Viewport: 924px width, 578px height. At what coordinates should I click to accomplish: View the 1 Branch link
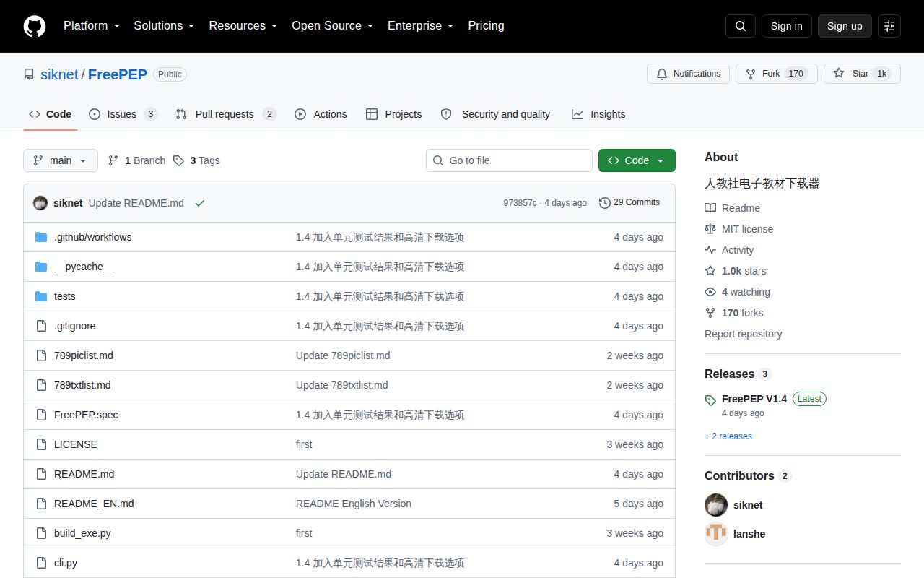point(136,160)
